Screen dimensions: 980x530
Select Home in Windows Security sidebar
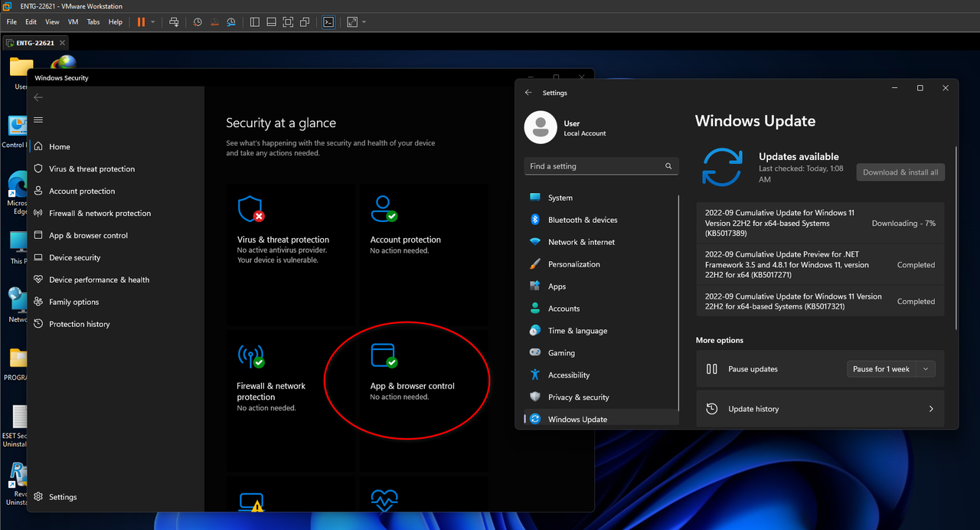pyautogui.click(x=115, y=146)
